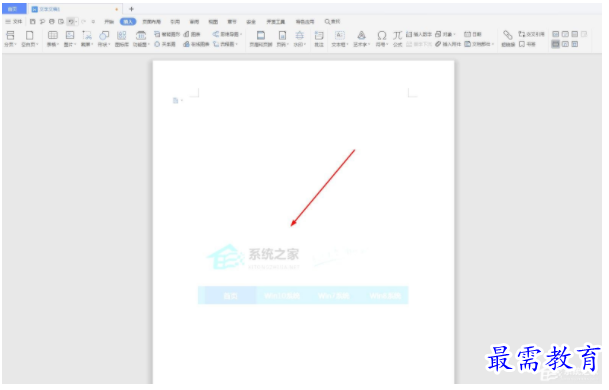Viewport: 609px width, 390px height.
Task: Click 交叉引用 cross-reference button
Action: point(532,34)
